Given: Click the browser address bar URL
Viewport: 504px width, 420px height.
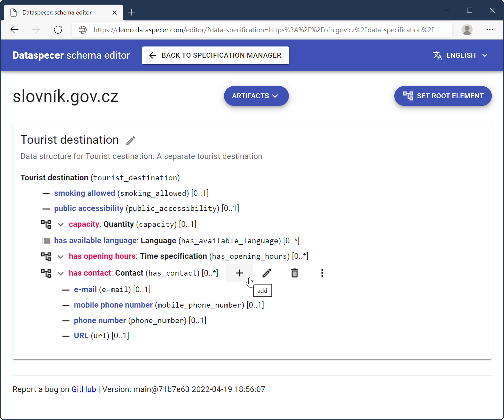Looking at the screenshot, I should coord(266,30).
